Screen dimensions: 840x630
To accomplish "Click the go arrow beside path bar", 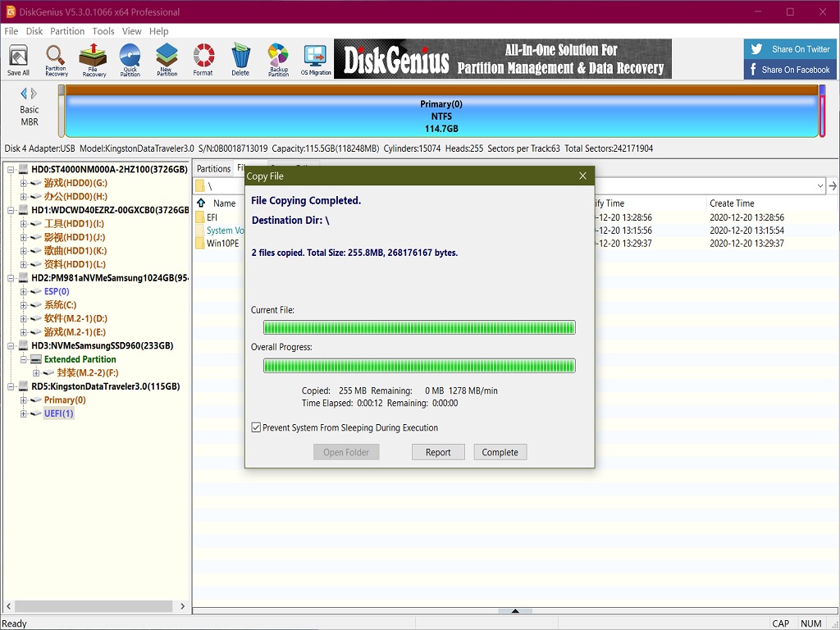I will [833, 186].
